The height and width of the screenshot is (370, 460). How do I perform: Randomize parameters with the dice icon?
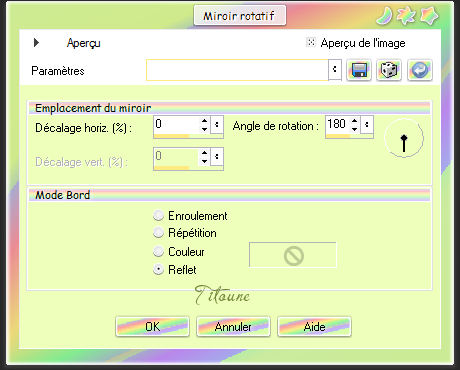(389, 70)
